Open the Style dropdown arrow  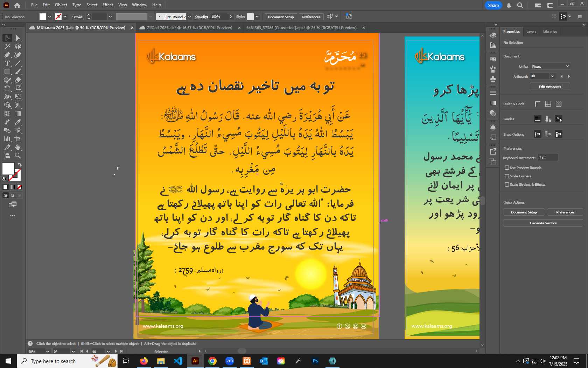point(257,17)
